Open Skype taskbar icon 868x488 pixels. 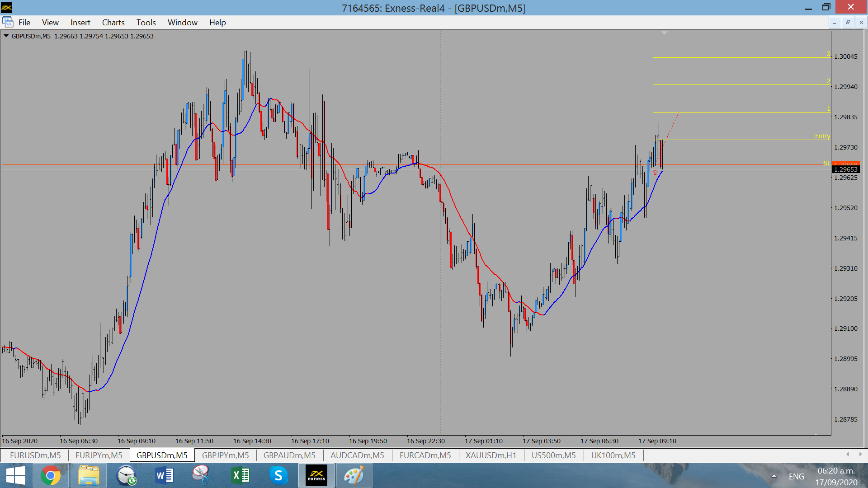tap(278, 475)
